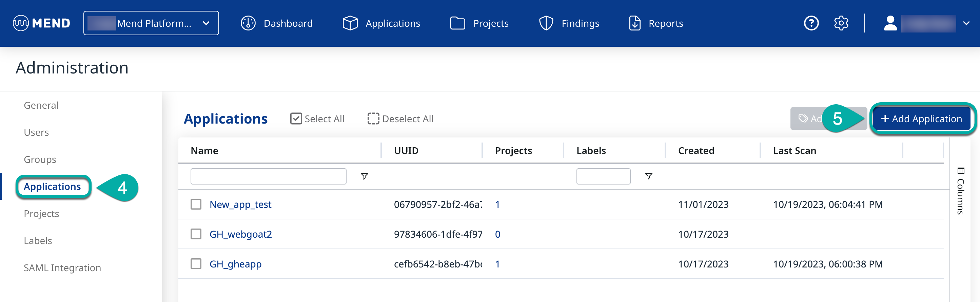Expand the user account menu chevron
The width and height of the screenshot is (980, 302).
tap(966, 23)
